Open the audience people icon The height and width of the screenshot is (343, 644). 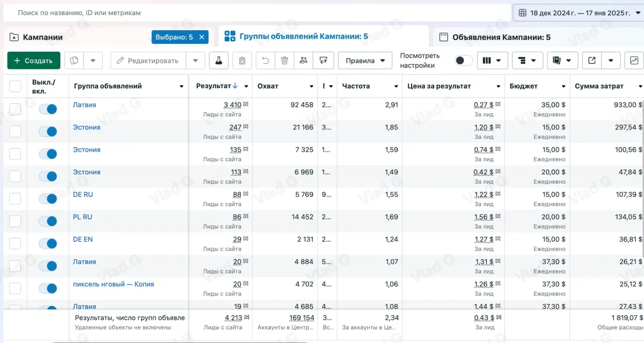click(x=303, y=60)
